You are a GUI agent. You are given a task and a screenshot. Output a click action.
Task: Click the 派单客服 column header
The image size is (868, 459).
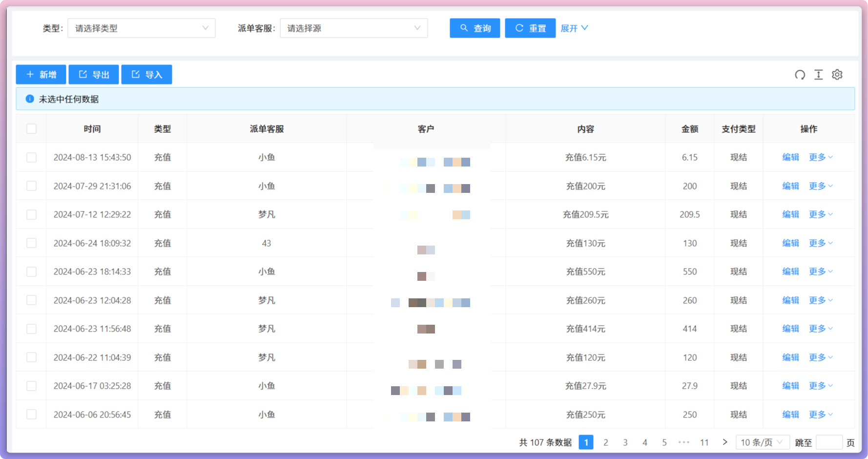coord(267,129)
